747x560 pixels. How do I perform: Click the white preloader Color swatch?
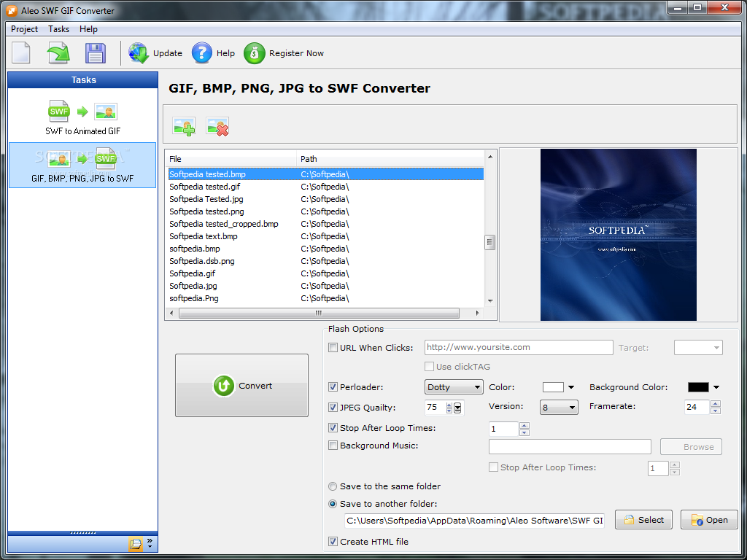click(x=553, y=387)
